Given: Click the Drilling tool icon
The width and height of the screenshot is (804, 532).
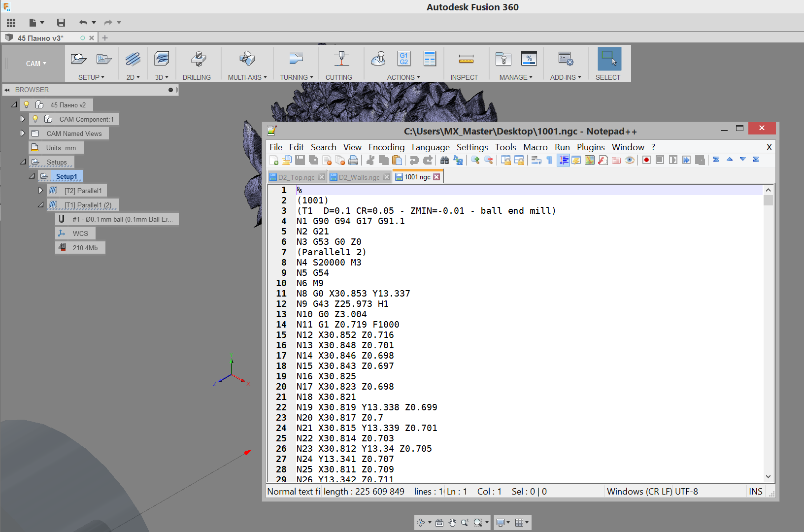Looking at the screenshot, I should [198, 59].
